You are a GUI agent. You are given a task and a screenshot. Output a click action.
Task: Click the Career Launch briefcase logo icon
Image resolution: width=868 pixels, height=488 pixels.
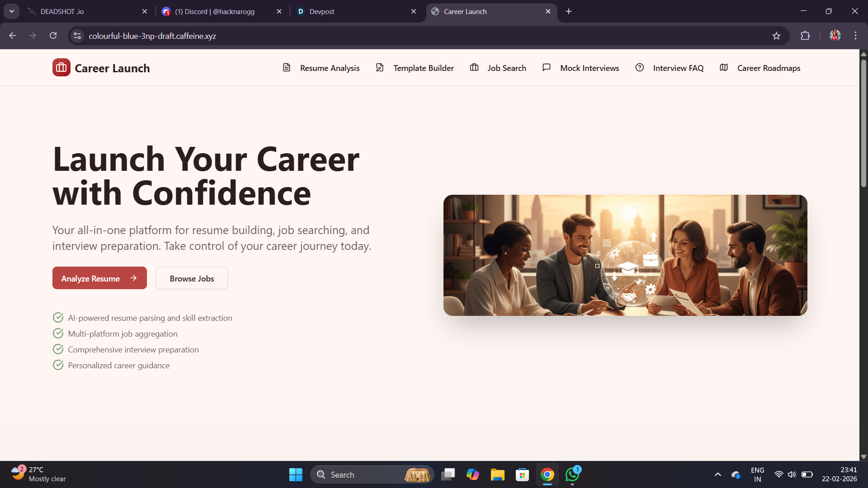(x=61, y=68)
